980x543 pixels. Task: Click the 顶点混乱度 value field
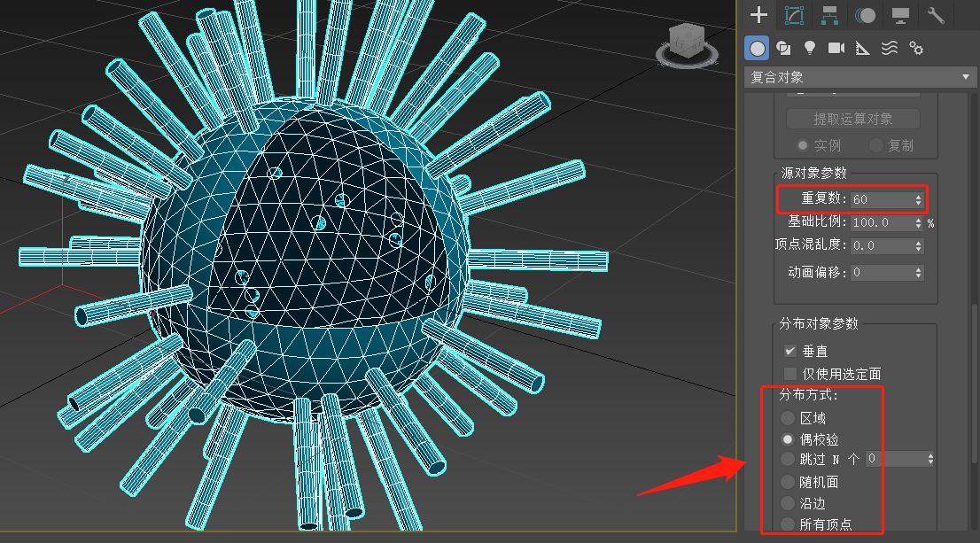coord(882,245)
